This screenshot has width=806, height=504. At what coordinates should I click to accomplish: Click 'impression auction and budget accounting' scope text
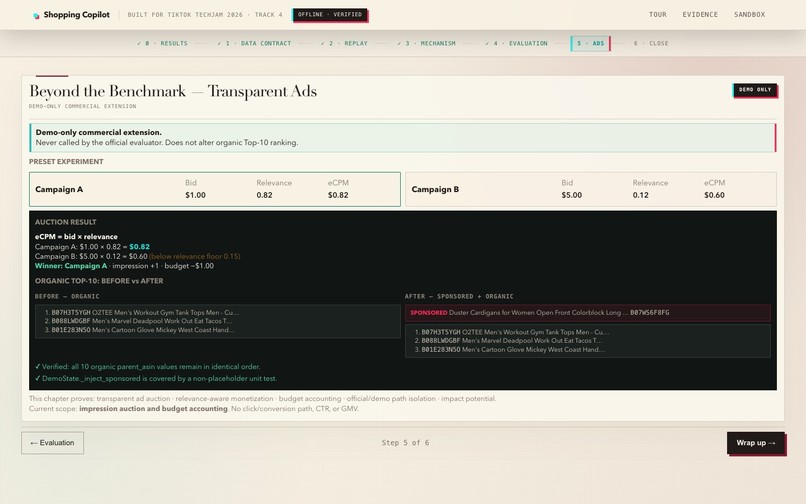point(153,408)
